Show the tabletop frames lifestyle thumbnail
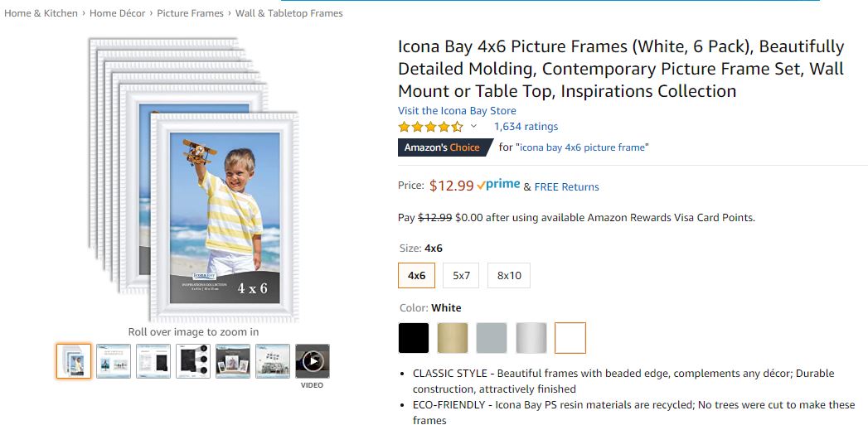Screen dimensions: 868x425 point(233,361)
